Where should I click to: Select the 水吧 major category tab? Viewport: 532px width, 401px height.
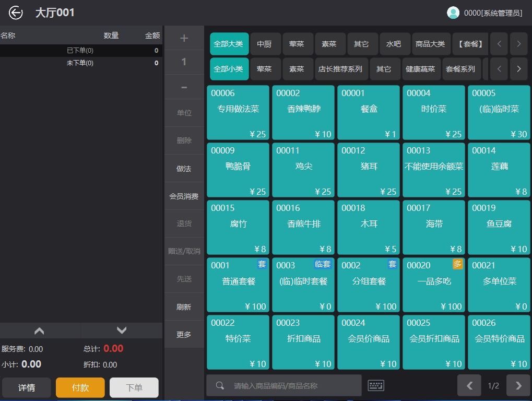(394, 44)
